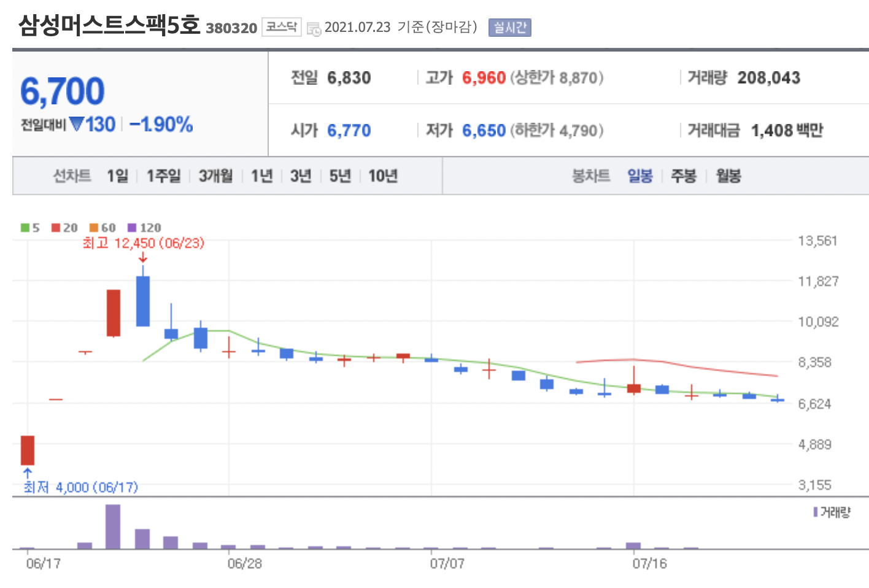This screenshot has width=869, height=588.
Task: Click the 삼성머스트스팩5호 stock title
Action: coord(109,25)
